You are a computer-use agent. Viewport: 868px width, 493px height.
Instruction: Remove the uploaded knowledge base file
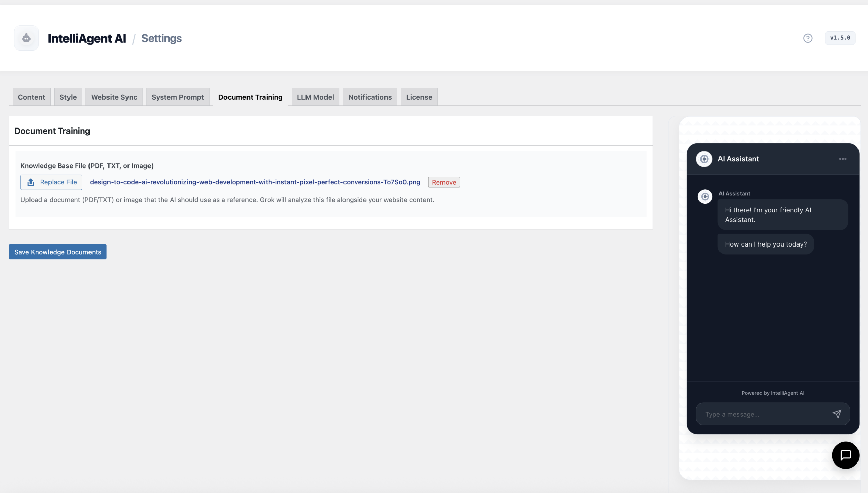tap(443, 182)
